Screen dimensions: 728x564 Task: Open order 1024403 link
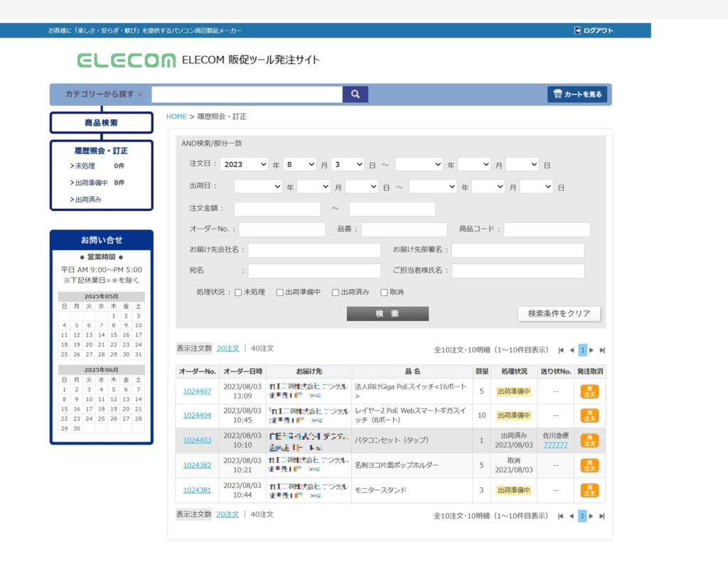198,440
